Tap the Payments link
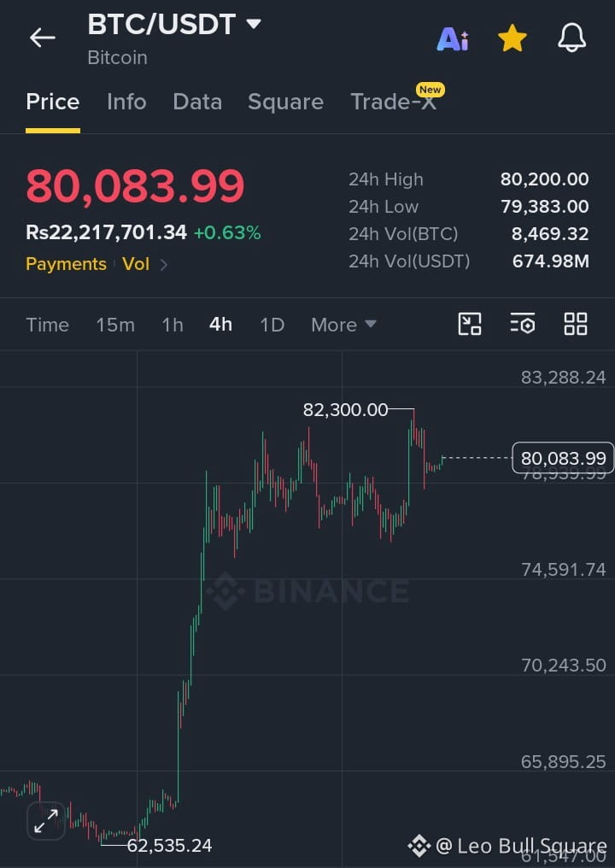The height and width of the screenshot is (868, 615). (66, 264)
